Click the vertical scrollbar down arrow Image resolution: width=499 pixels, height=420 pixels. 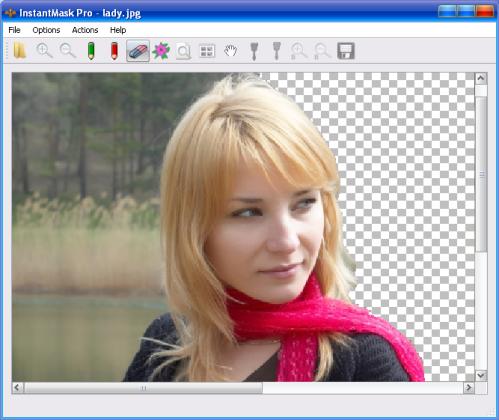481,376
